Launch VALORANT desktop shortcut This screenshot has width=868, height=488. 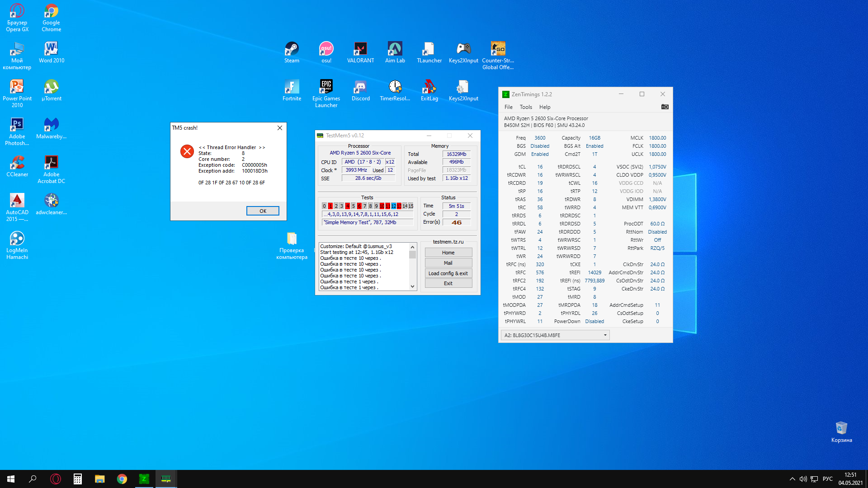pos(360,52)
